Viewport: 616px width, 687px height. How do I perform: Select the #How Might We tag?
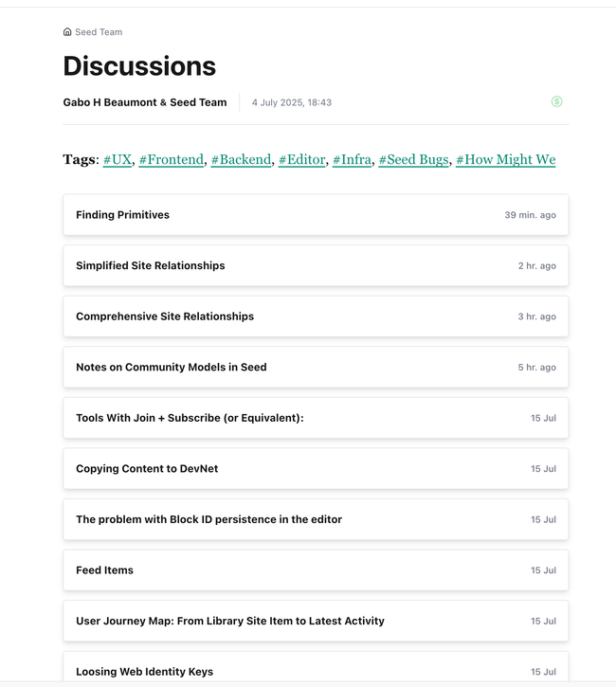pyautogui.click(x=505, y=159)
